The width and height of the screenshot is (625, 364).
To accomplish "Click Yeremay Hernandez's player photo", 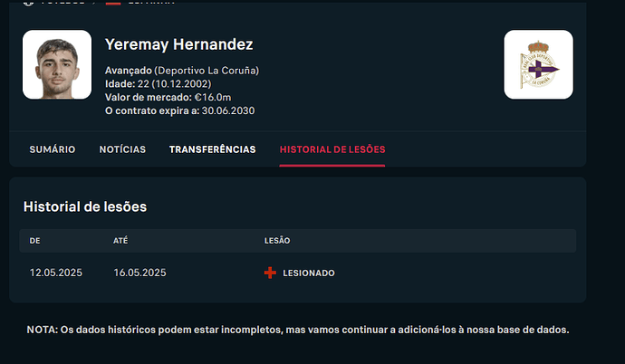I will (x=57, y=64).
